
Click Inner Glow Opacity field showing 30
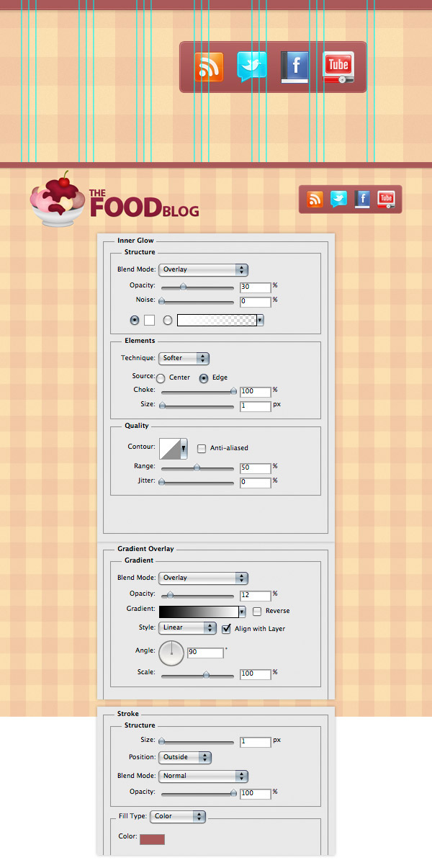pos(256,287)
